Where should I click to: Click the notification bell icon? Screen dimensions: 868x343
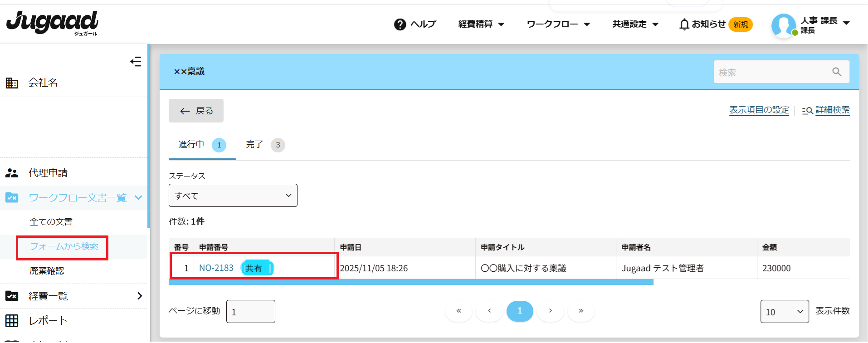pos(684,24)
